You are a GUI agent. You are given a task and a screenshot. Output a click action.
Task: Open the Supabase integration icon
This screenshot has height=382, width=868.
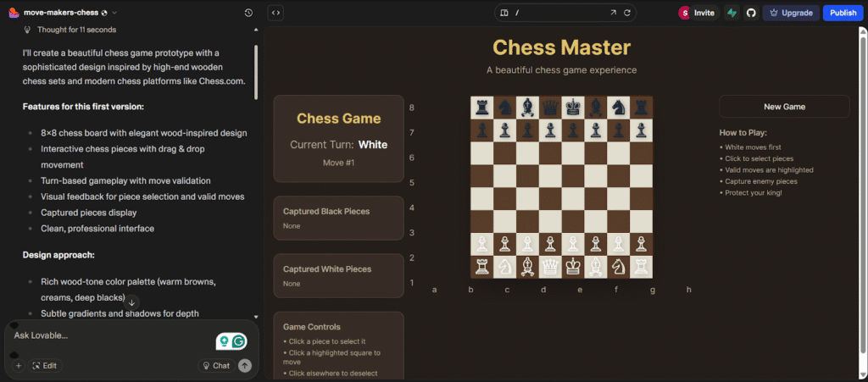tap(732, 13)
